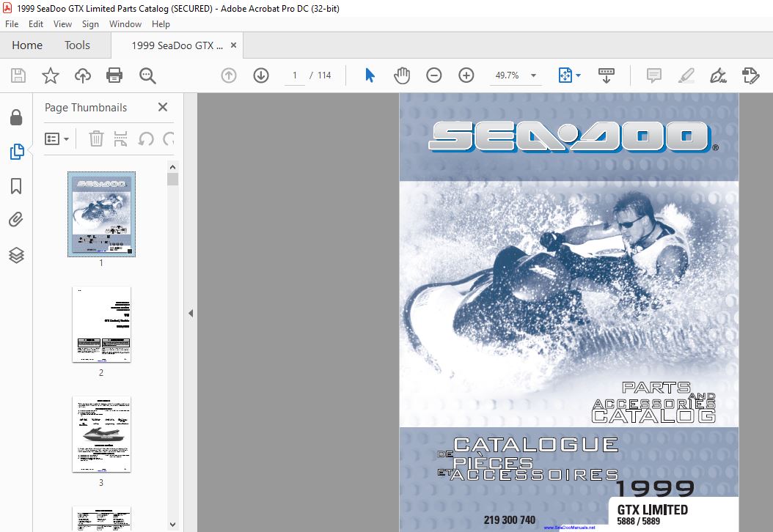
Task: Open the Window menu
Action: pyautogui.click(x=125, y=23)
